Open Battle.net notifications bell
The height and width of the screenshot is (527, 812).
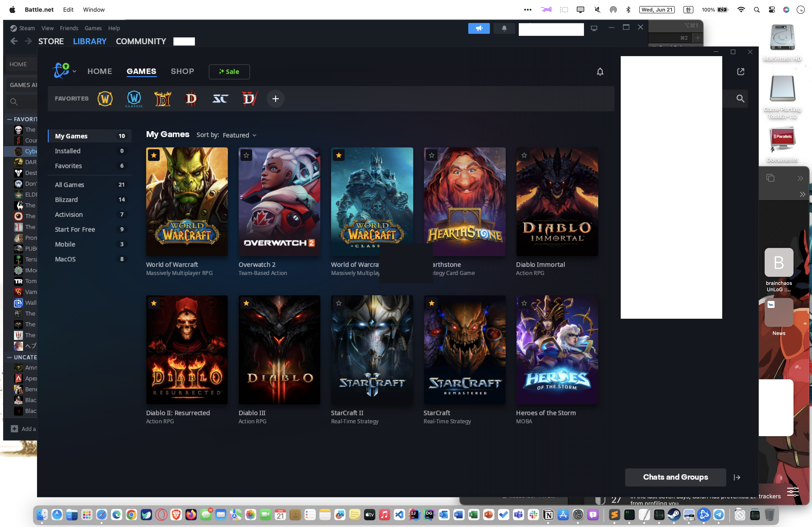click(x=600, y=72)
